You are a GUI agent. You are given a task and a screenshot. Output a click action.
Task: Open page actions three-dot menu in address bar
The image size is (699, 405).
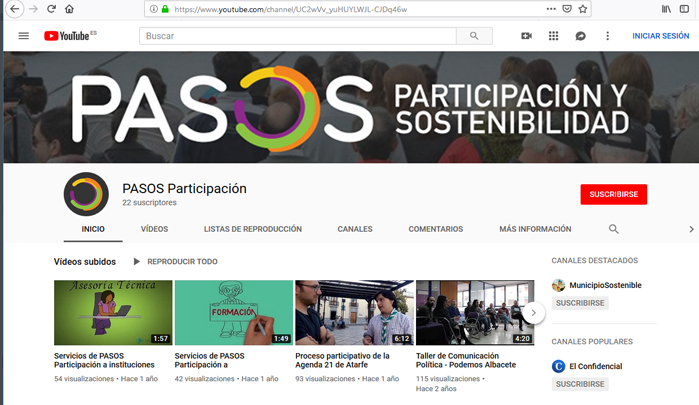(x=551, y=9)
